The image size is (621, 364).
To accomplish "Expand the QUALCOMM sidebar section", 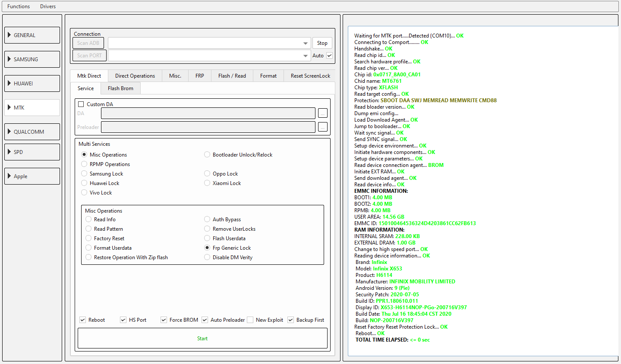I will point(32,132).
